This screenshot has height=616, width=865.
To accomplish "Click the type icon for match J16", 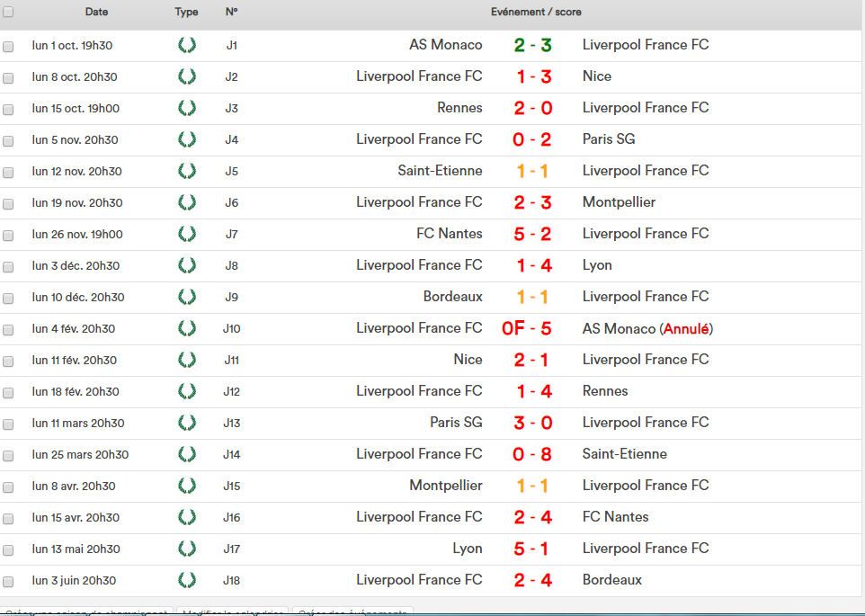I will [x=187, y=517].
